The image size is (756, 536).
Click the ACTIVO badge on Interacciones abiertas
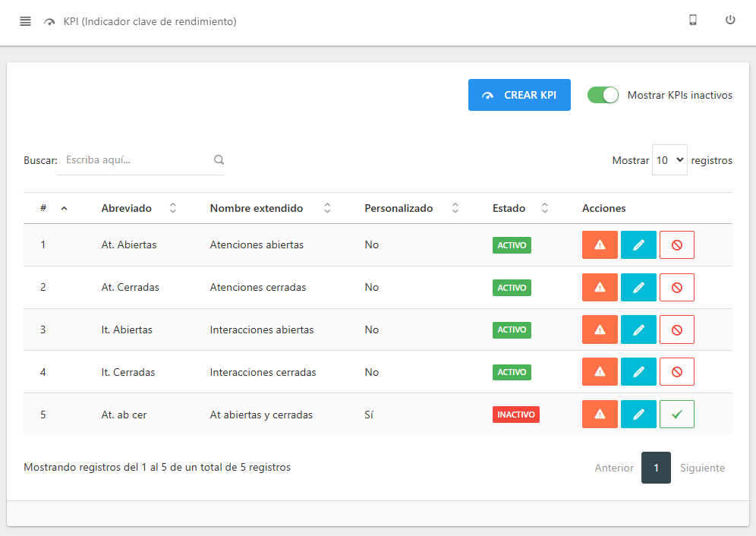[512, 329]
